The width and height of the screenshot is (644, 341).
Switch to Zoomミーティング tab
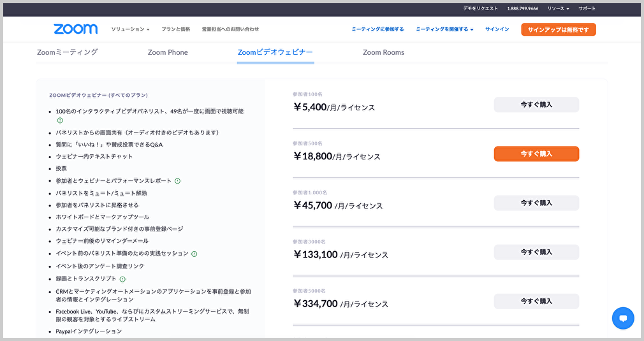pos(68,52)
